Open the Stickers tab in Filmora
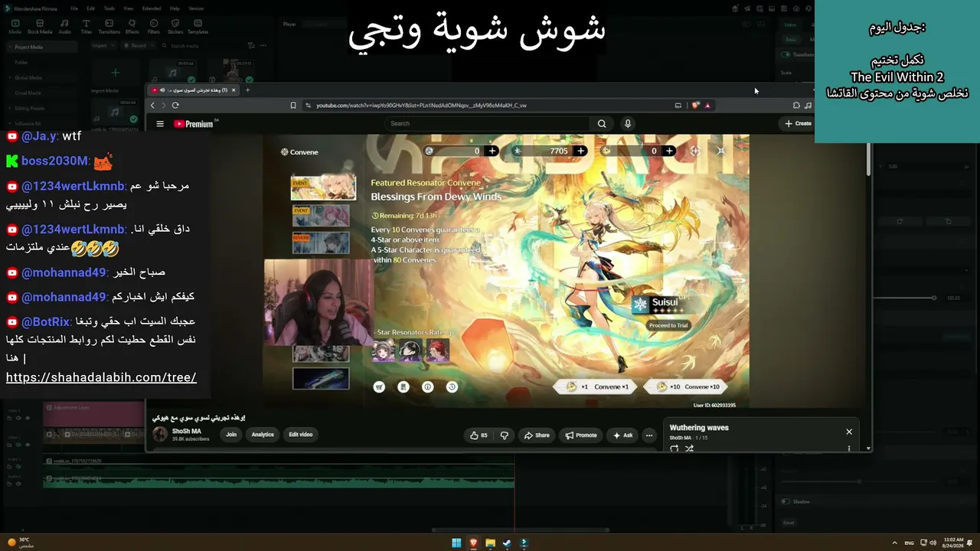Screen dimensions: 980x551 tap(175, 27)
